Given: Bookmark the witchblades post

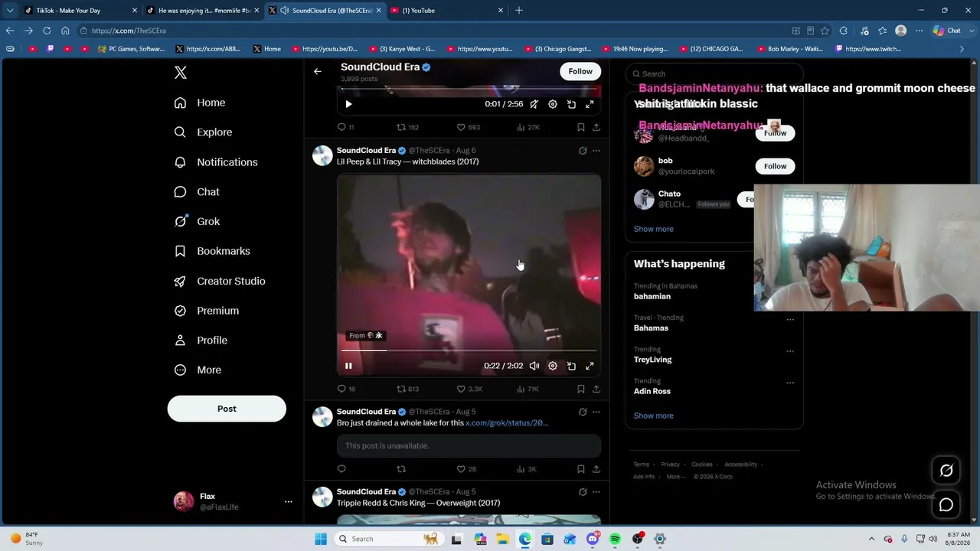Looking at the screenshot, I should 581,389.
